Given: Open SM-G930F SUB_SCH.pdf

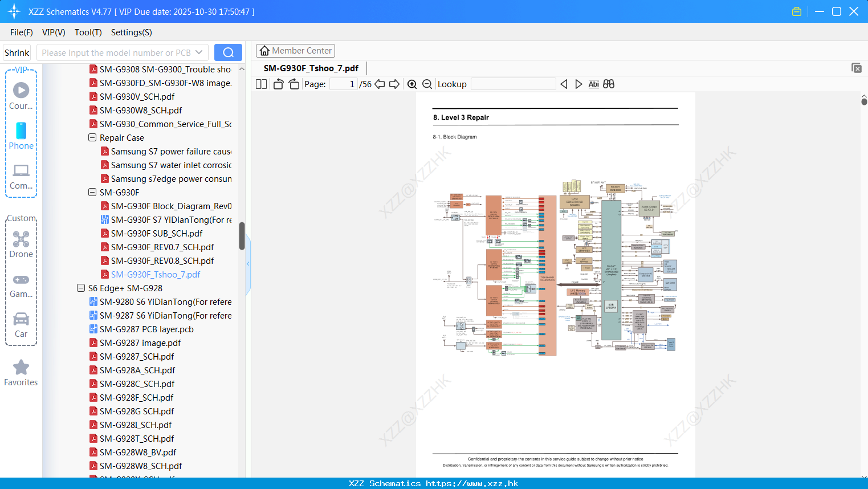Looking at the screenshot, I should (x=157, y=234).
